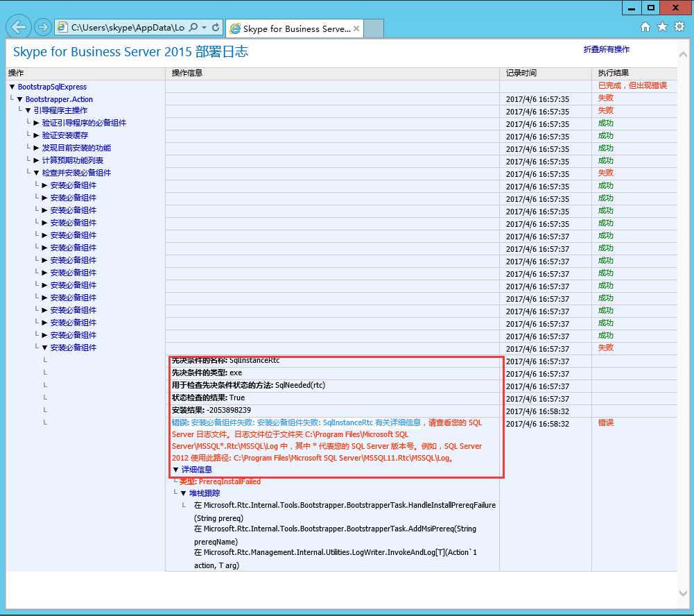Click the BootstrapSqlExpress link
The image size is (694, 616).
tap(52, 87)
